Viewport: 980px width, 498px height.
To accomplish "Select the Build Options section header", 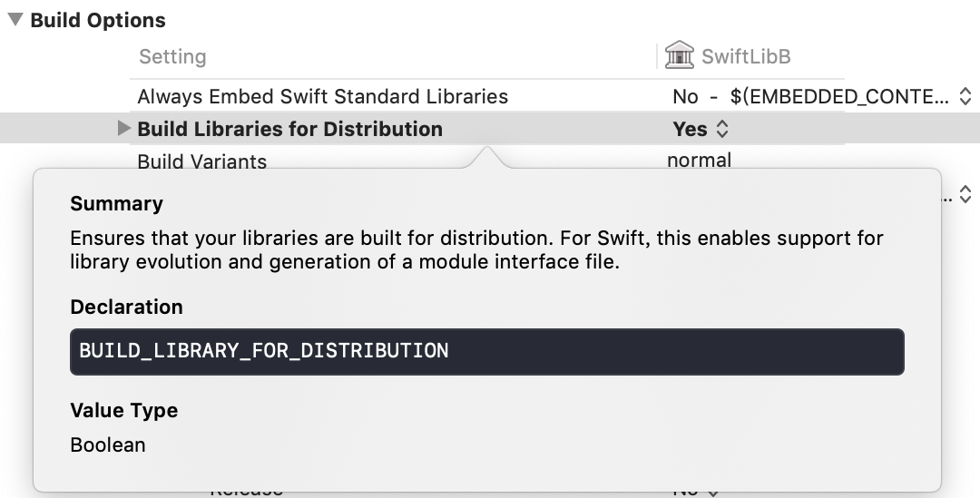I will (98, 20).
